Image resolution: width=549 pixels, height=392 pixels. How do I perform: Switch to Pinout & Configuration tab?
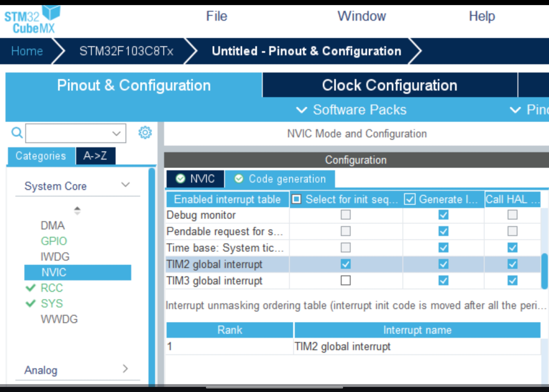point(134,85)
